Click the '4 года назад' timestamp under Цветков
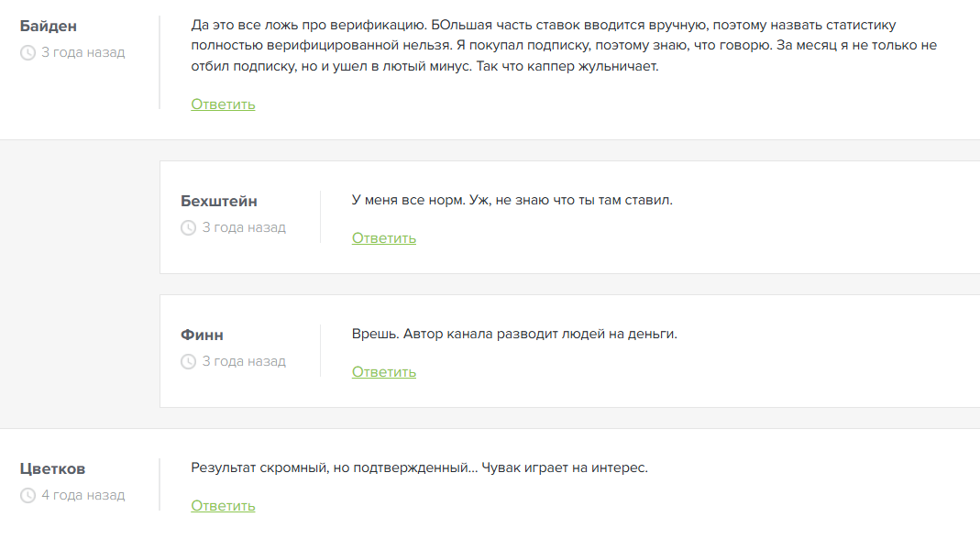 tap(83, 496)
